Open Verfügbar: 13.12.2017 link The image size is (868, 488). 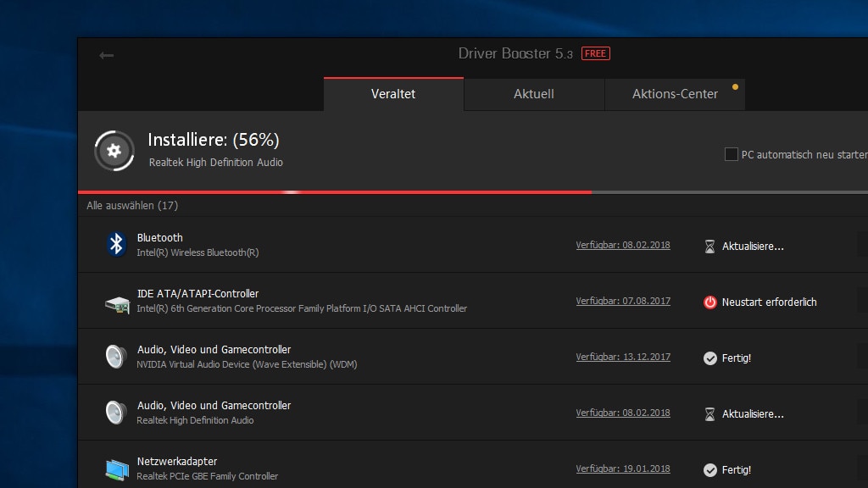click(623, 357)
